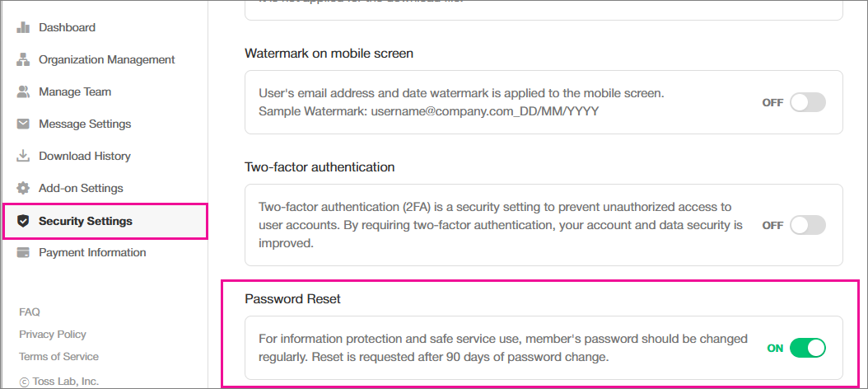Click the Payment Information card icon

tap(23, 252)
